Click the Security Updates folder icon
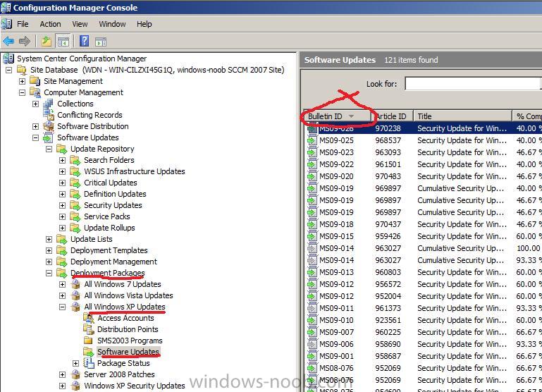 tap(75, 205)
